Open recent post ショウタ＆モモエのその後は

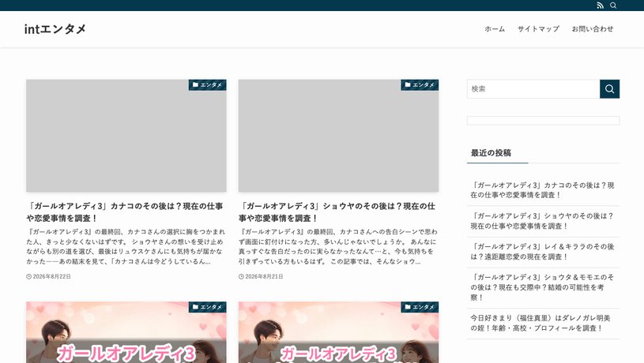pos(542,287)
